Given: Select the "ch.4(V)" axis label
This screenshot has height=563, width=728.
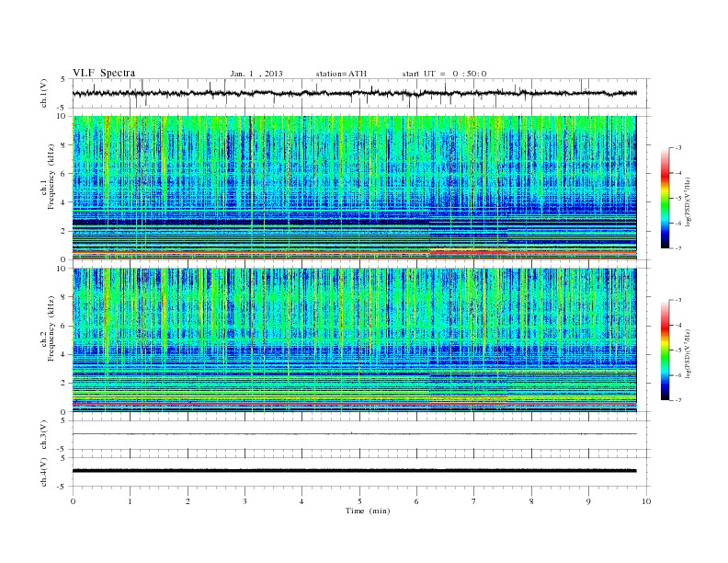Looking at the screenshot, I should coord(43,472).
